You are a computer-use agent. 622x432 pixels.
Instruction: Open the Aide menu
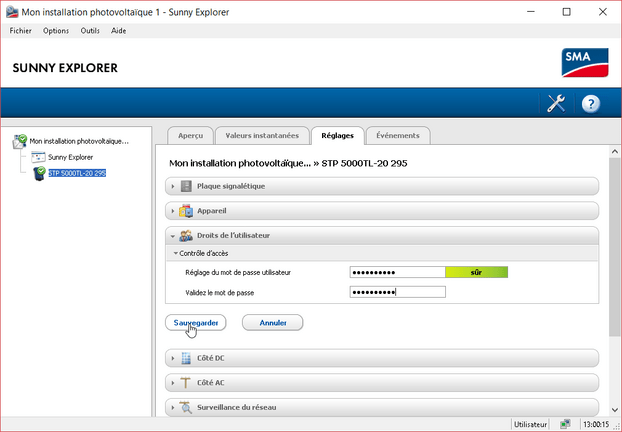pyautogui.click(x=119, y=31)
